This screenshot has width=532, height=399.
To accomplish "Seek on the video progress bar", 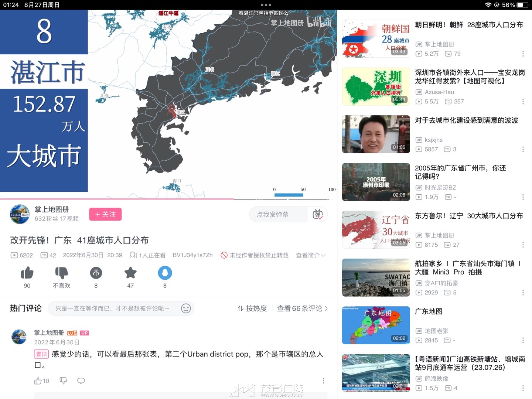I will pyautogui.click(x=168, y=199).
